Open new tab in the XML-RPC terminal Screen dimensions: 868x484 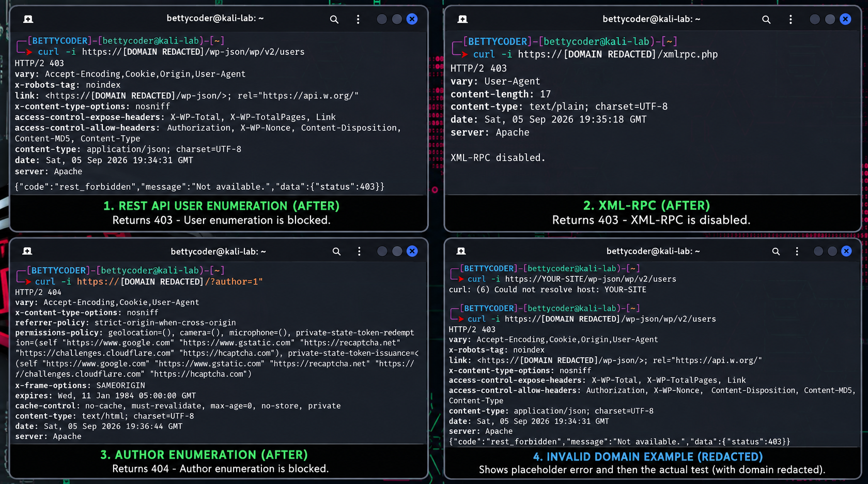coord(462,19)
